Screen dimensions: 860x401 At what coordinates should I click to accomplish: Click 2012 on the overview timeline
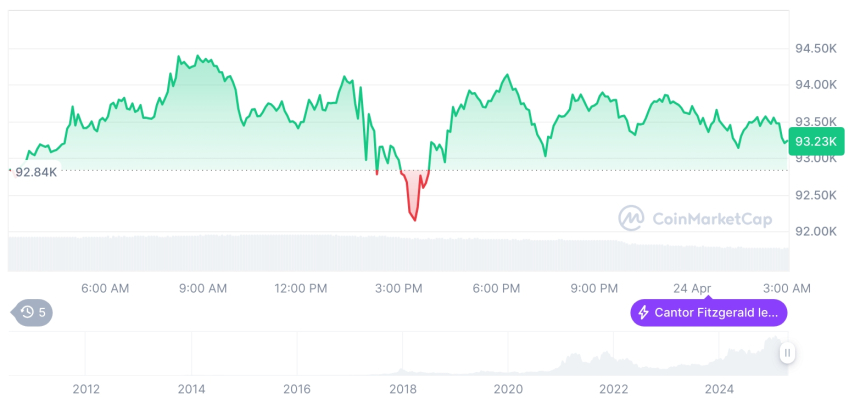tap(86, 389)
